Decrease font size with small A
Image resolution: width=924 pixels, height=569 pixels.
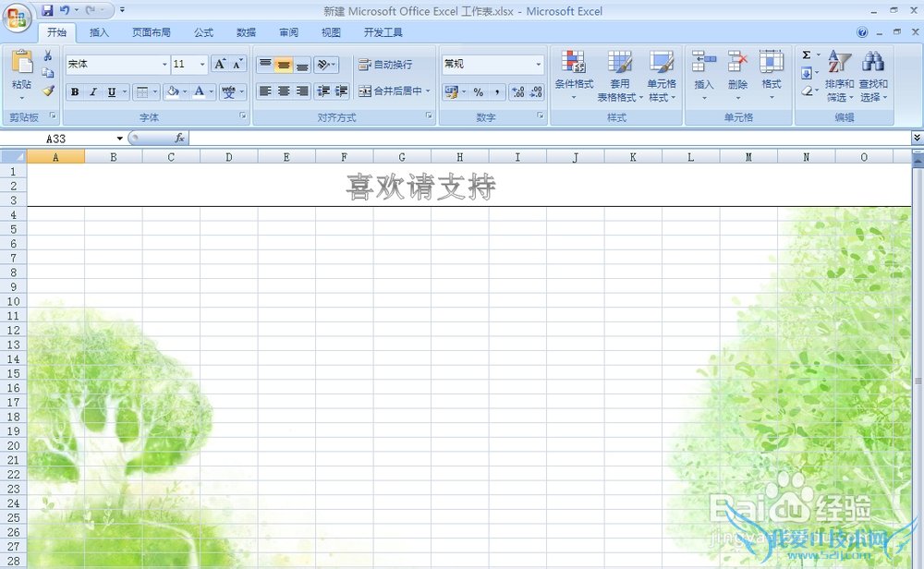(x=237, y=64)
